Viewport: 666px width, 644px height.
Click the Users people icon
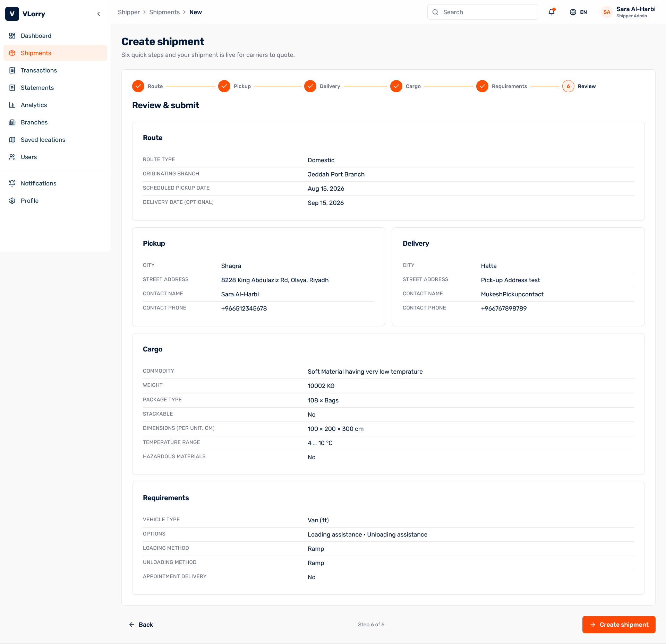point(12,157)
